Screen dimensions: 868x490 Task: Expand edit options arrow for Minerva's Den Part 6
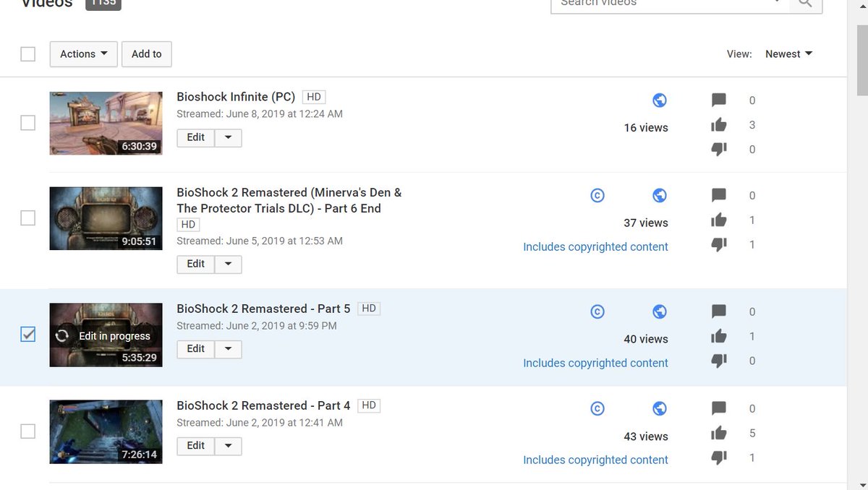(228, 264)
